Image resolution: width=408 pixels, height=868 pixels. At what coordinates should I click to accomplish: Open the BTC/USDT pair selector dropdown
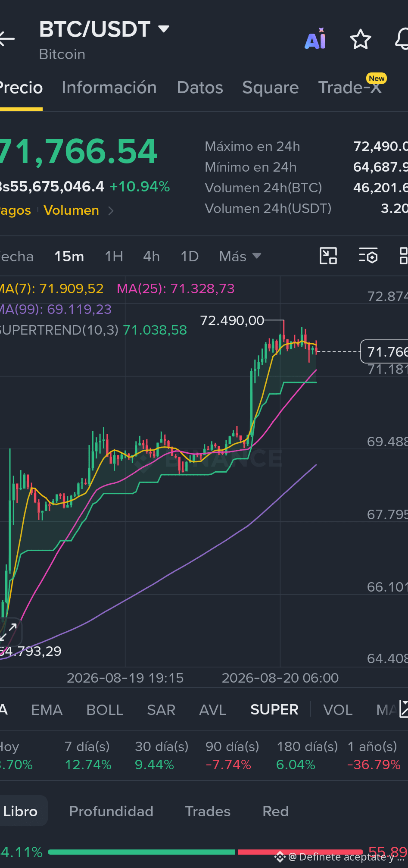[x=164, y=29]
